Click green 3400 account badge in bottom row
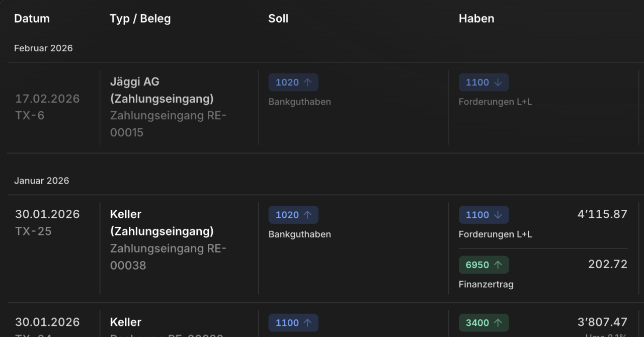This screenshot has width=644, height=337. (484, 322)
